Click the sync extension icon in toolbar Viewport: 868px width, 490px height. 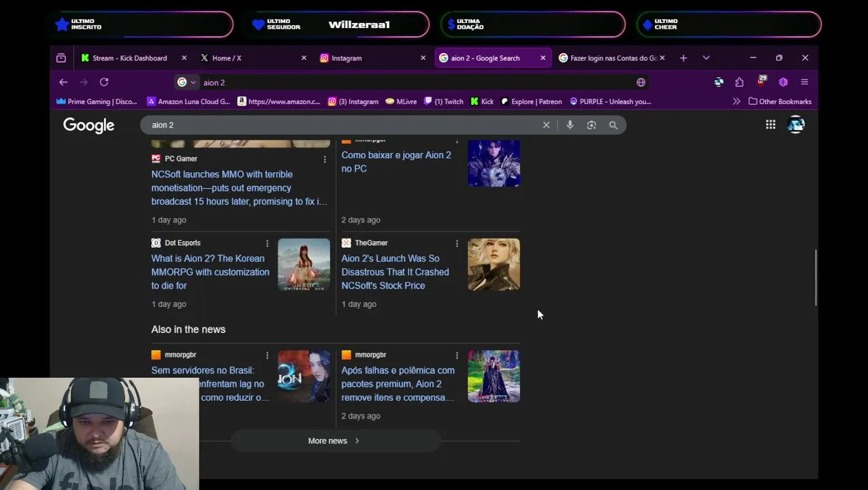[719, 82]
